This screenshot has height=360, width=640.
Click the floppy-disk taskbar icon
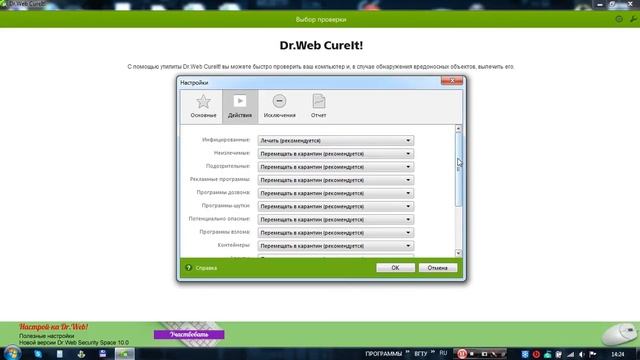(x=102, y=354)
